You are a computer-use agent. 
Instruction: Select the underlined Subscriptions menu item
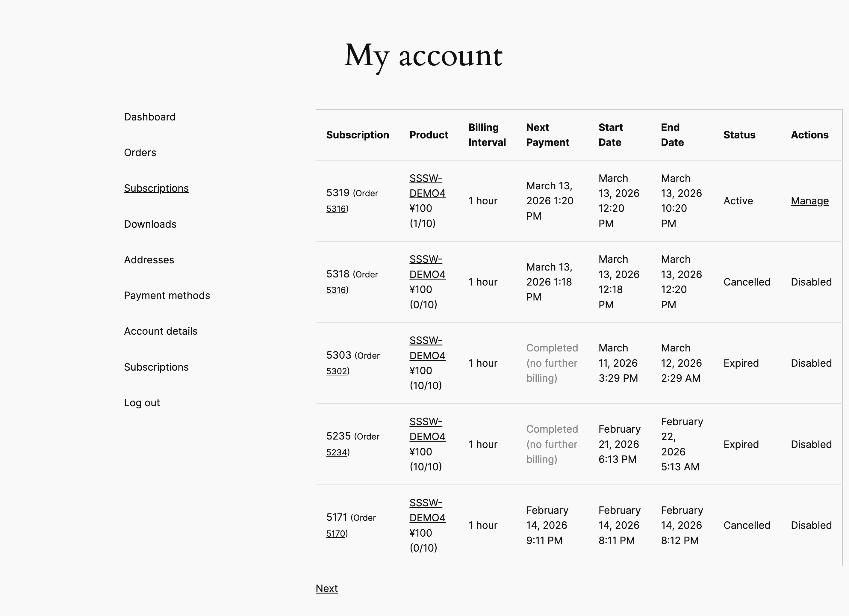point(156,188)
